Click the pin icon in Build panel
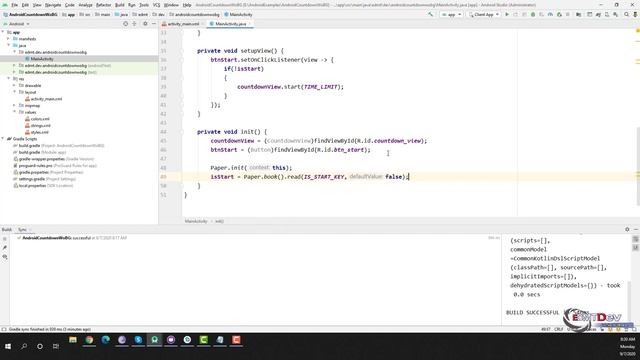The height and width of the screenshot is (360, 640). click(5, 248)
